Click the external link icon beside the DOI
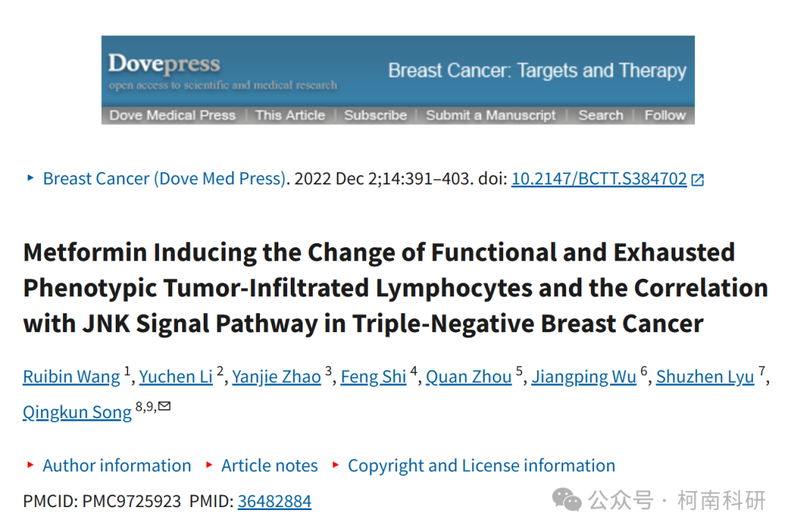The image size is (791, 532). click(x=698, y=179)
